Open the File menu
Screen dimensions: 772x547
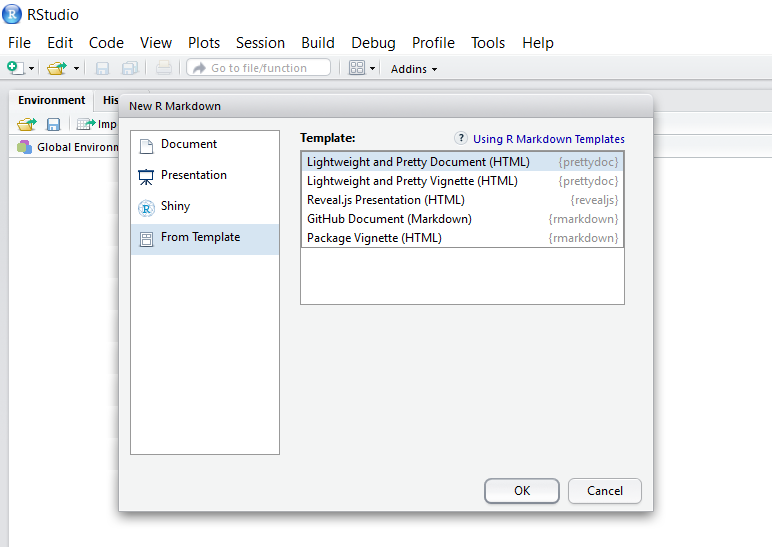pyautogui.click(x=19, y=43)
